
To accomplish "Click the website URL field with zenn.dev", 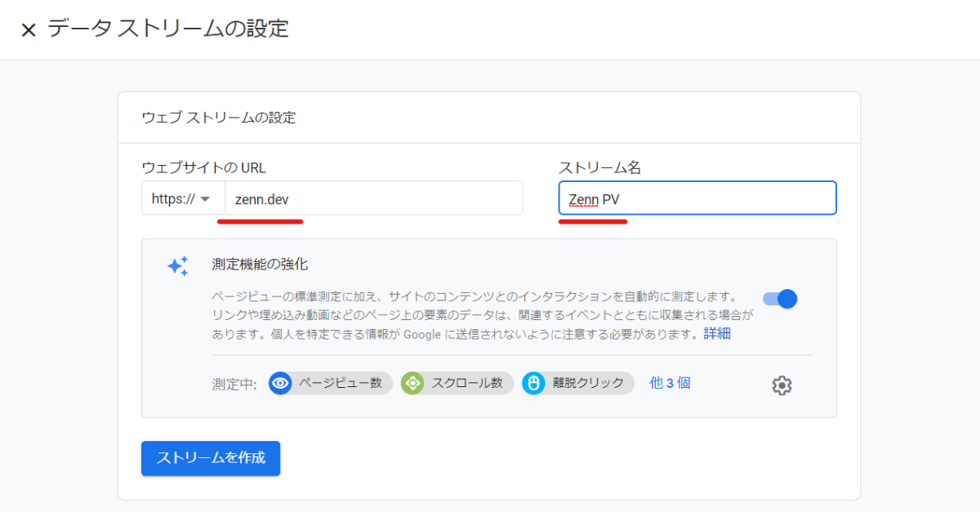I will click(374, 198).
